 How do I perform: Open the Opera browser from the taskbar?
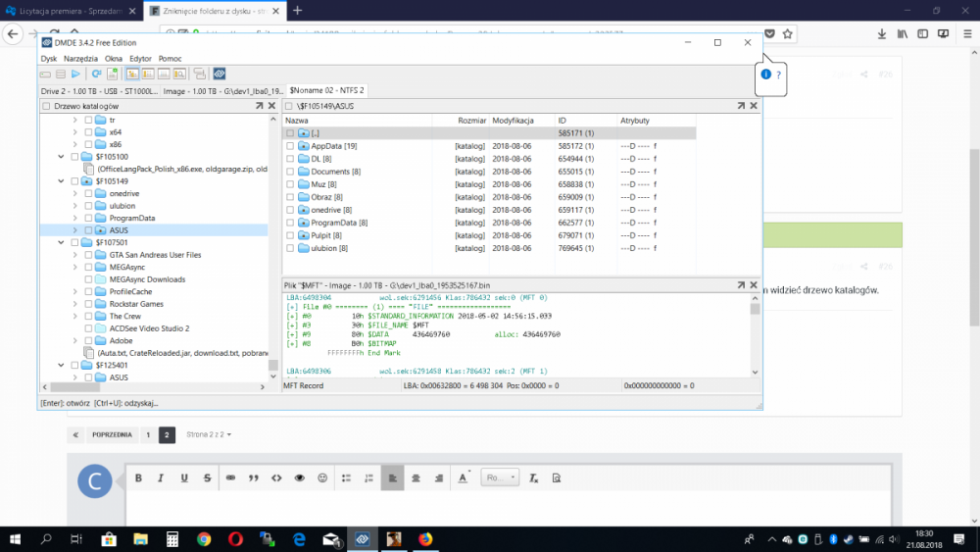[x=236, y=538]
